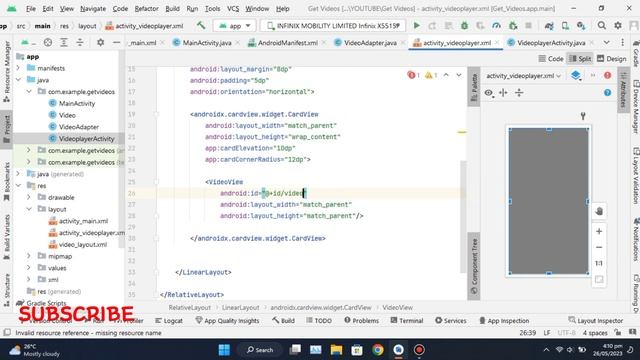640x360 pixels.
Task: Select opened file target icon in Project panel
Action: coord(48,42)
